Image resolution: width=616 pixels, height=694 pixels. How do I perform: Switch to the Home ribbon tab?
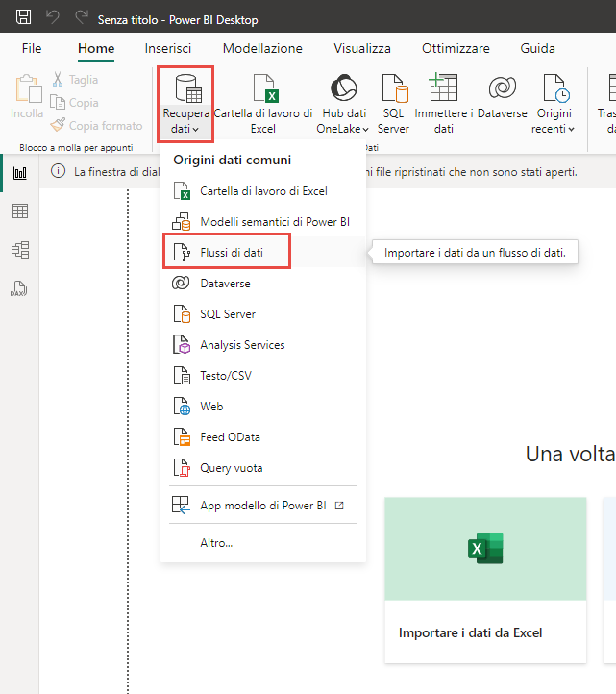point(96,48)
